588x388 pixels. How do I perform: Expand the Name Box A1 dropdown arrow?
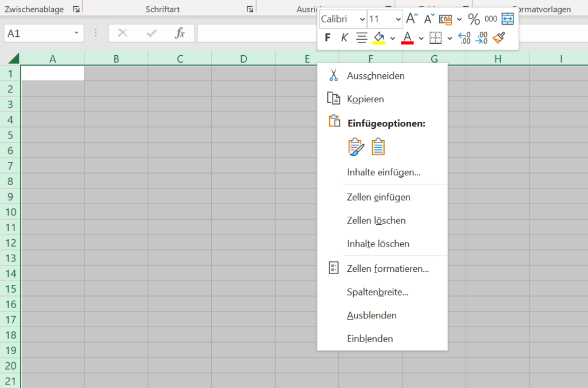pos(76,33)
